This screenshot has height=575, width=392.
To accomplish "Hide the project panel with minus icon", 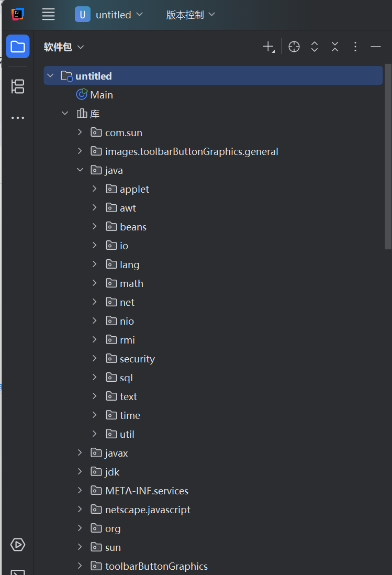I will (x=376, y=47).
